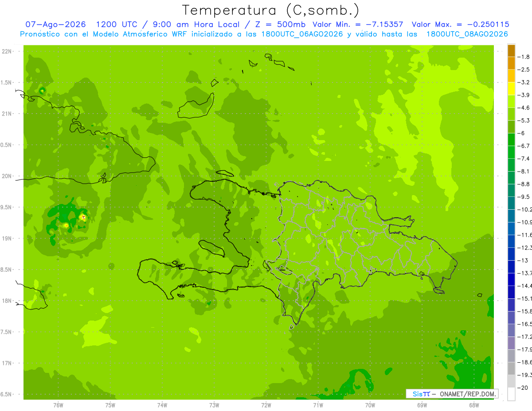This screenshot has width=532, height=411.
Task: Click the olive-green swatch between -5.3 and -6
Action: 511,126
